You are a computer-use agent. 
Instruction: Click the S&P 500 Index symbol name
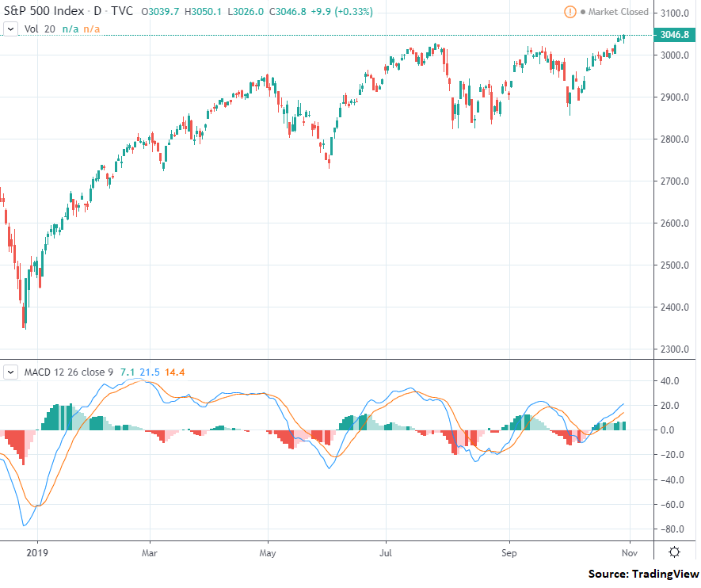point(44,12)
